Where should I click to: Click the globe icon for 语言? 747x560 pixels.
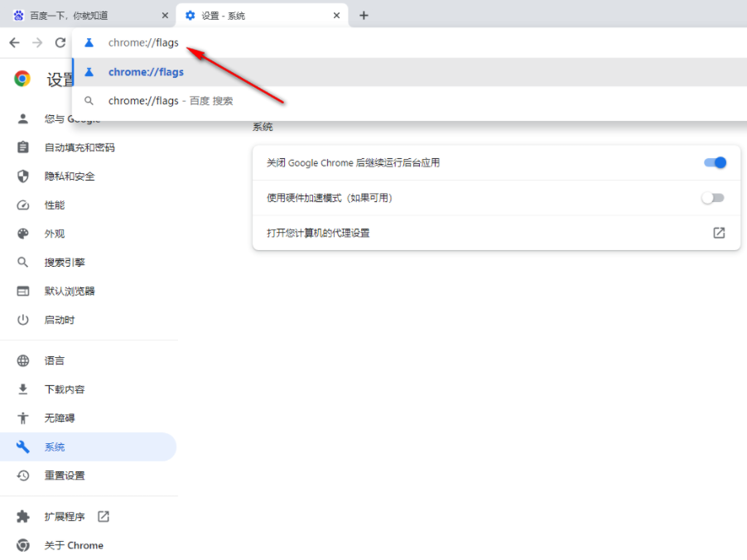tap(23, 361)
